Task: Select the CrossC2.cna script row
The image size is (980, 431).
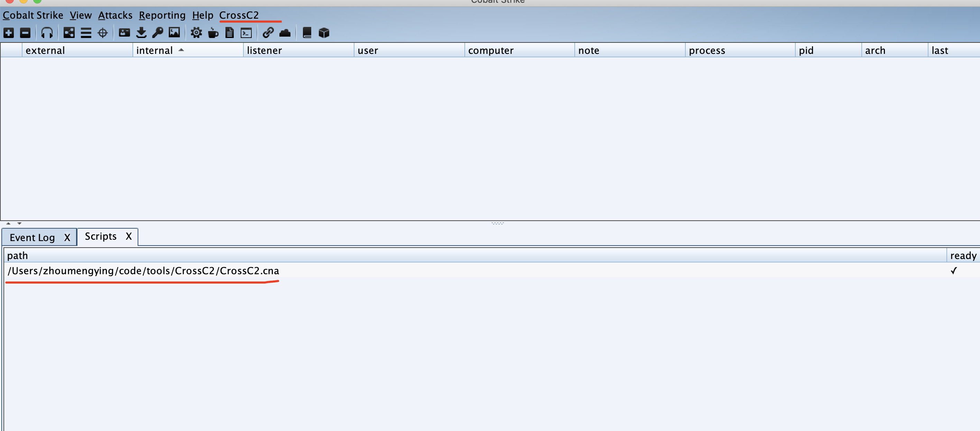Action: point(143,271)
